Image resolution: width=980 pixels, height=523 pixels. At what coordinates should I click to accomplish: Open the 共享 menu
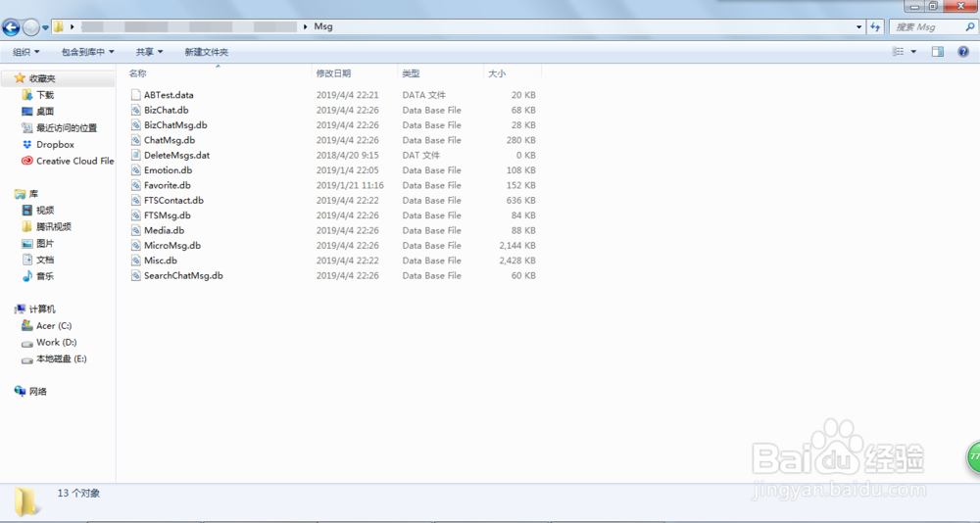point(149,52)
